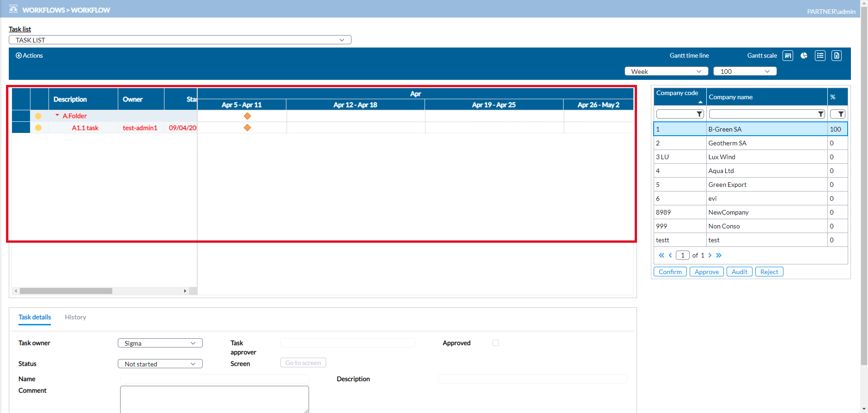Go to last page of company grid
The image size is (868, 413).
pyautogui.click(x=719, y=255)
